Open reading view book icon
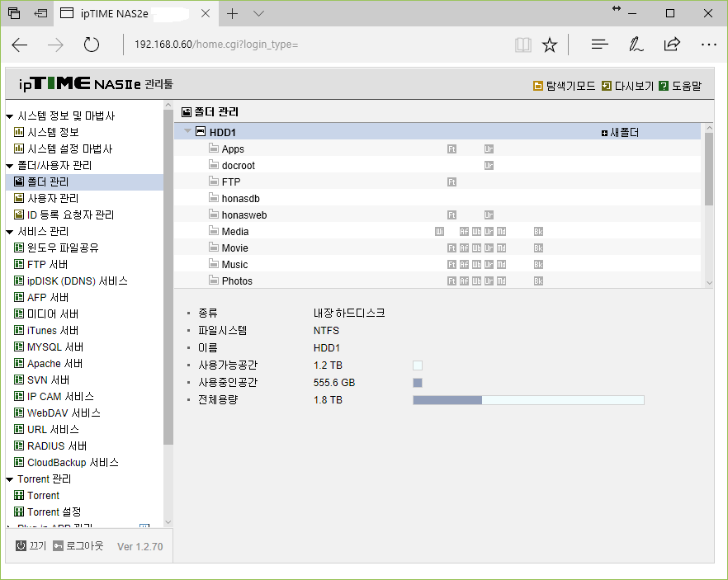 coord(523,45)
